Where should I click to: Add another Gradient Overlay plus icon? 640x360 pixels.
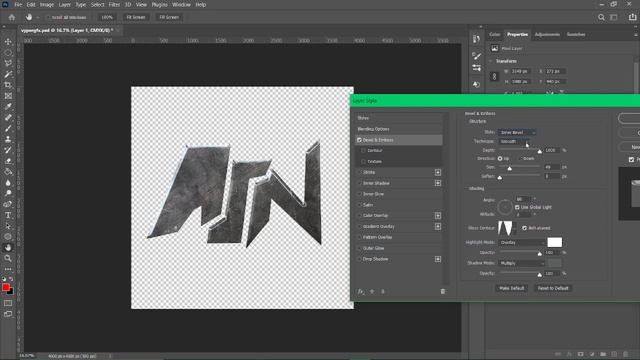[x=438, y=227]
